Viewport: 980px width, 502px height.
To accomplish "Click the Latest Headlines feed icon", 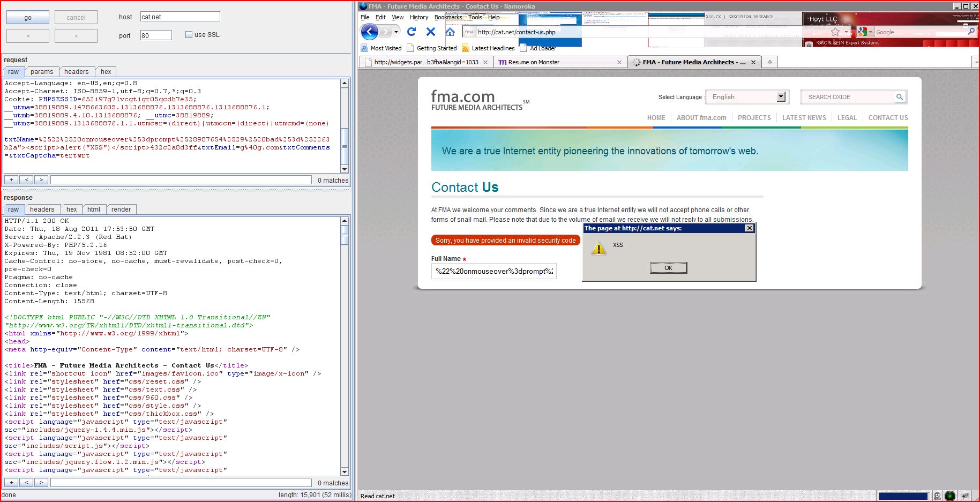I will click(x=466, y=48).
